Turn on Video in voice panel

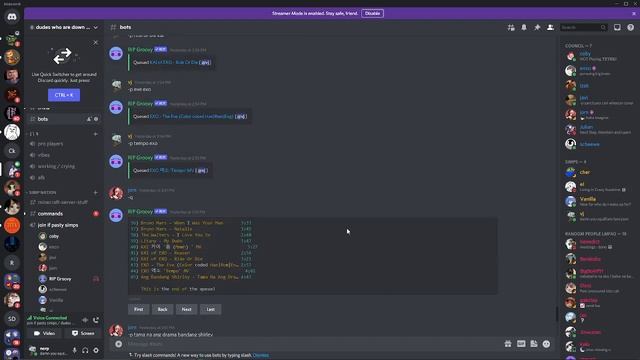[44, 333]
